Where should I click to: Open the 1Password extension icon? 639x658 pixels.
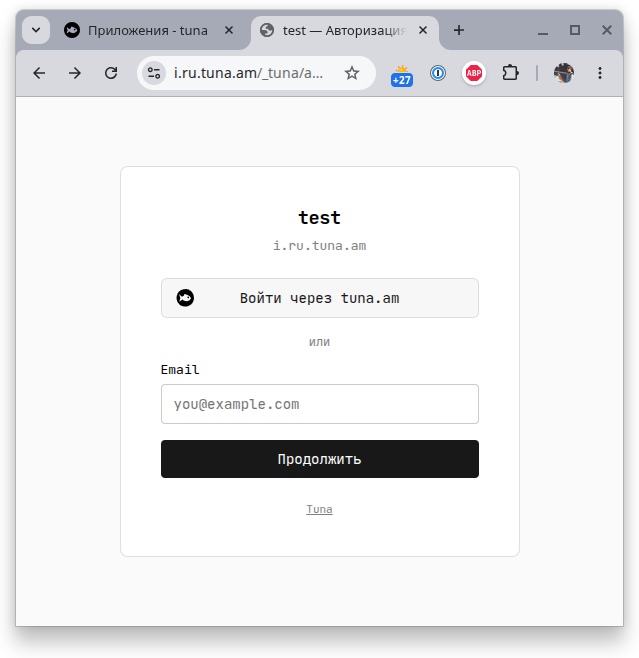438,73
